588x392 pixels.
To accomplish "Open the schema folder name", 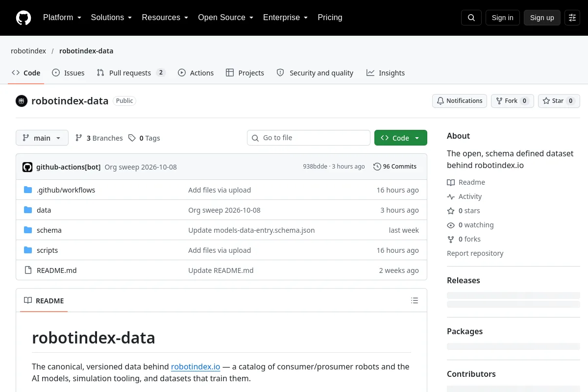I will (x=49, y=230).
